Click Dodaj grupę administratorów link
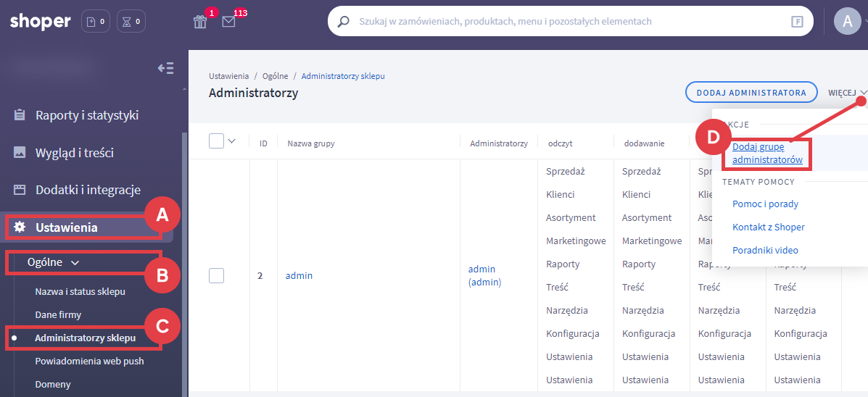Viewport: 868px width, 397px height. (x=767, y=153)
